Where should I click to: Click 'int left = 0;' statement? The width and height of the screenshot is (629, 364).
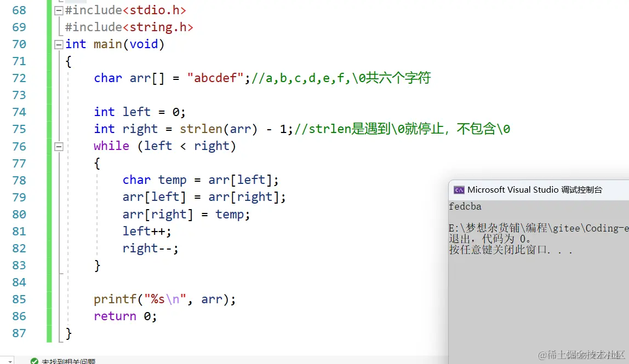140,112
